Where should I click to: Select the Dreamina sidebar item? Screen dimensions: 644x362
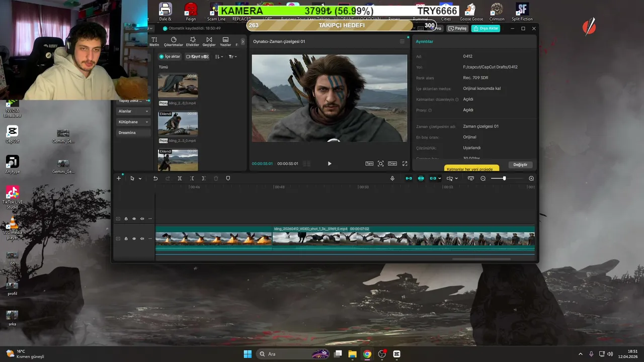point(133,133)
